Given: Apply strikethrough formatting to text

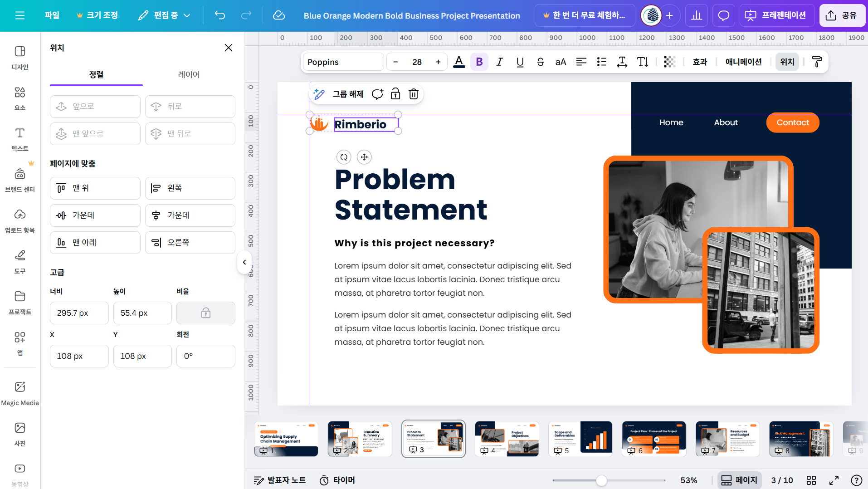Looking at the screenshot, I should pyautogui.click(x=540, y=62).
